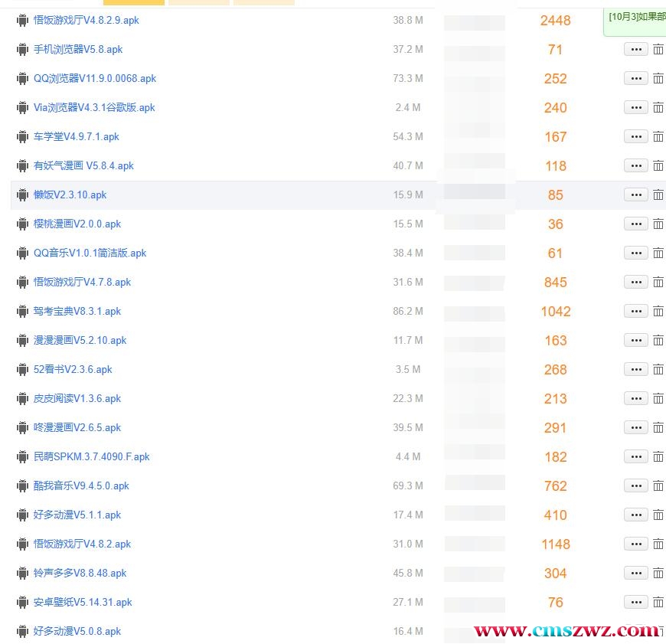
Task: Click the download count 1042
Action: coord(556,312)
